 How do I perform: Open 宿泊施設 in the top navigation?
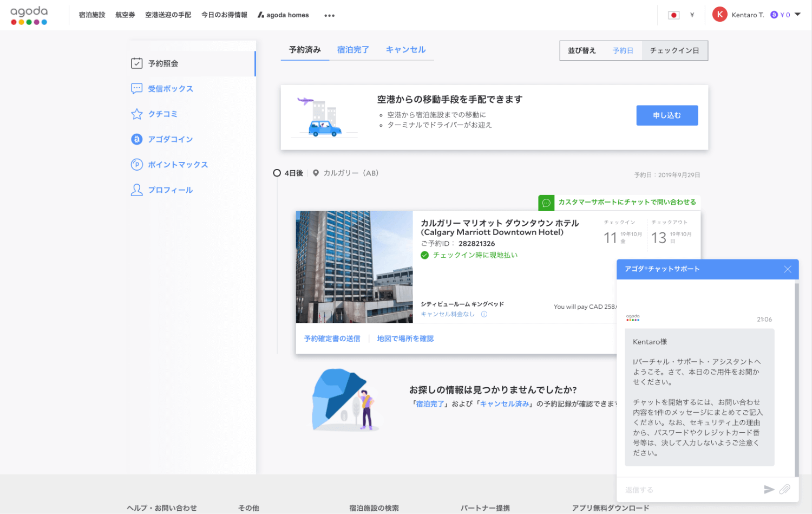tap(92, 15)
